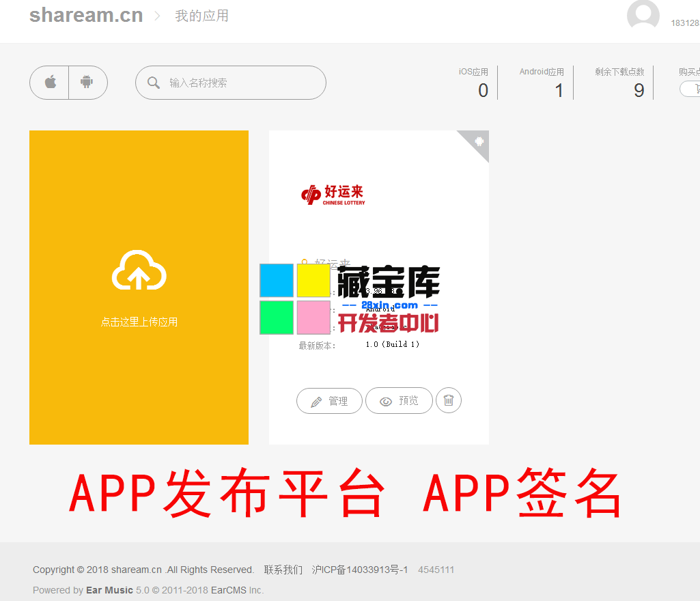
Task: Filter apps by Android robot icon
Action: pos(87,83)
